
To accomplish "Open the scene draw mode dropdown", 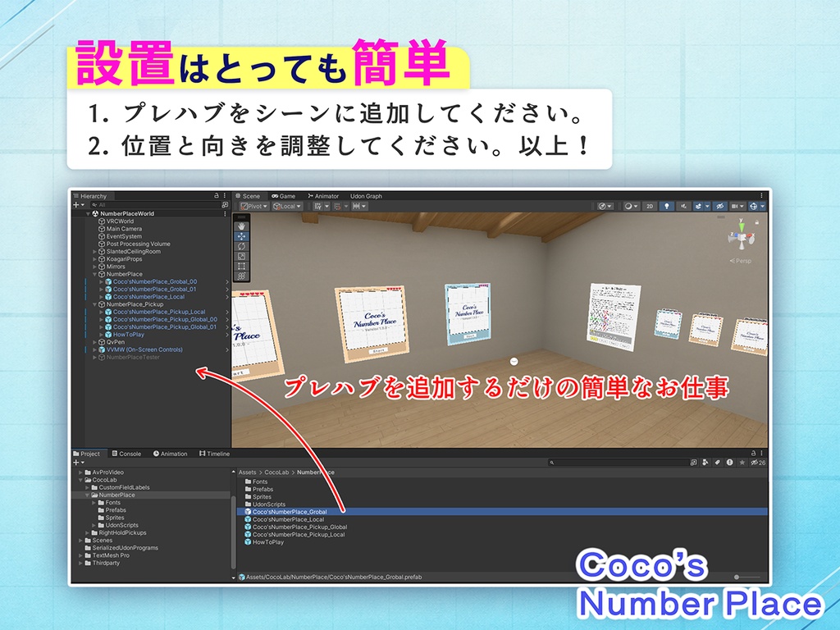I will [605, 206].
